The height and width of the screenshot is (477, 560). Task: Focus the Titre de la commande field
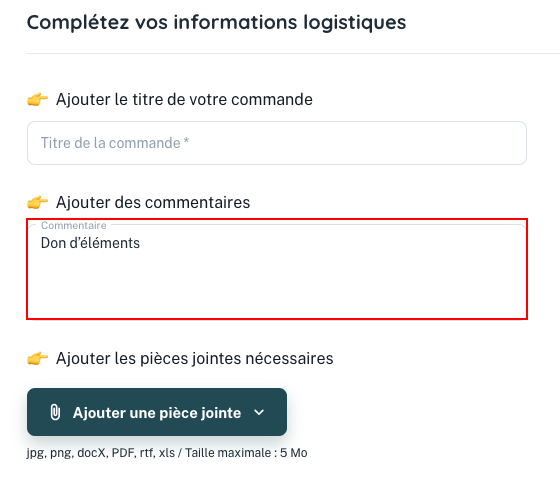point(277,143)
